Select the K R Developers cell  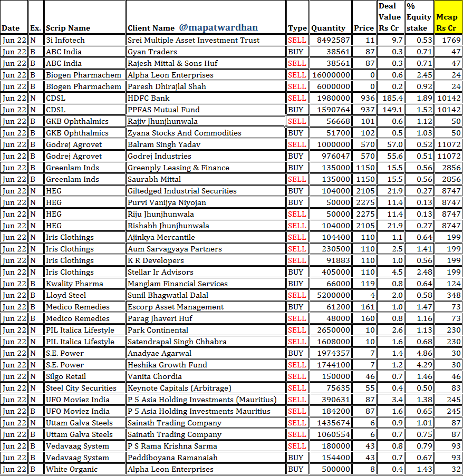pos(206,260)
